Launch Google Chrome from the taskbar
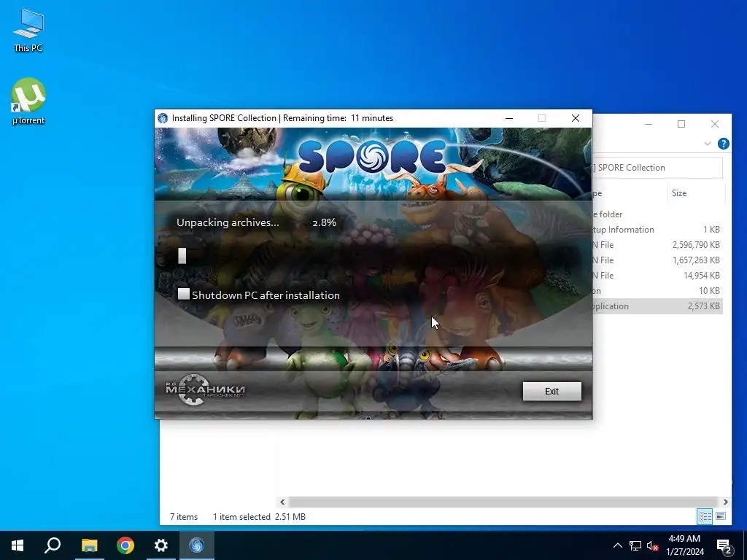The height and width of the screenshot is (560, 747). [x=125, y=545]
